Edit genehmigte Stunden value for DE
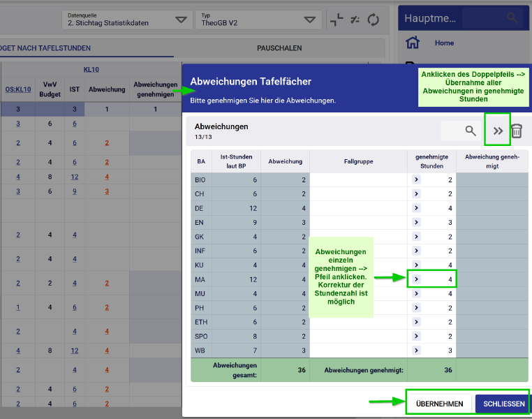This screenshot has height=419, width=532. pyautogui.click(x=450, y=208)
